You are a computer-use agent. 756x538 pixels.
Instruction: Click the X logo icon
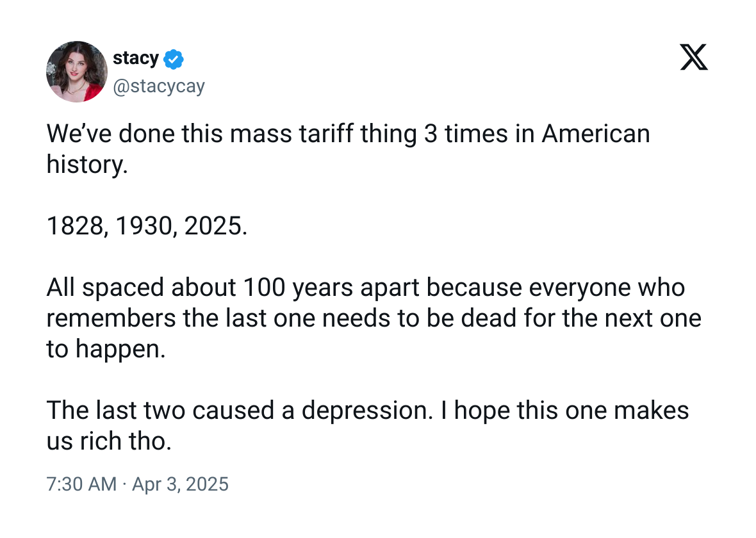pyautogui.click(x=694, y=57)
